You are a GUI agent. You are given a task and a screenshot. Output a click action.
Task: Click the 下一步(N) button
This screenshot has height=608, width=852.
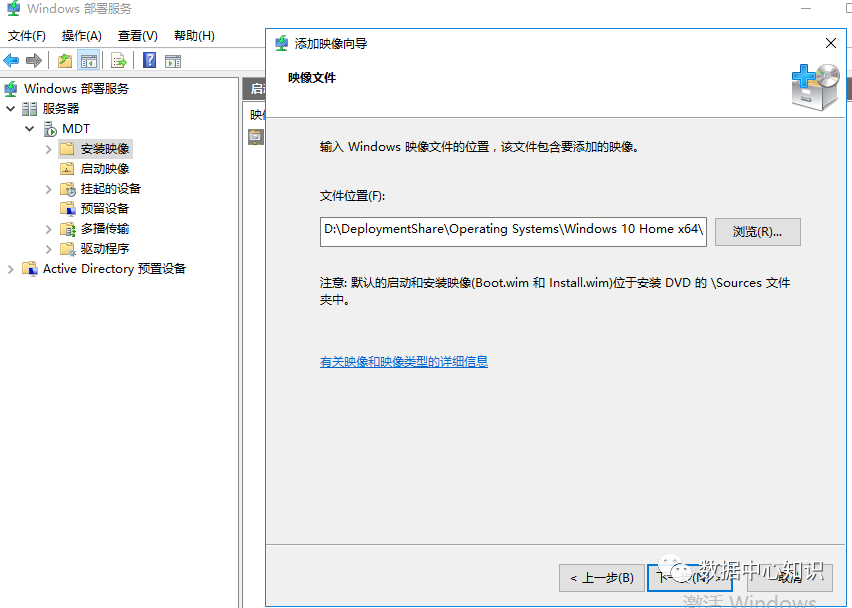[690, 578]
